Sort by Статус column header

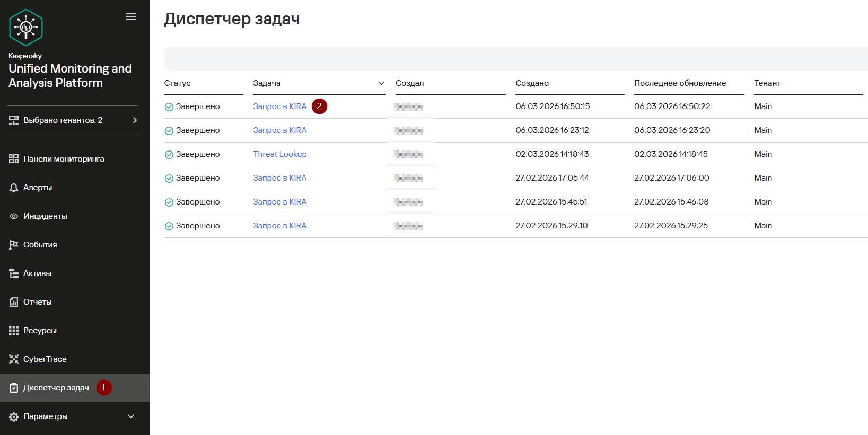pos(178,83)
